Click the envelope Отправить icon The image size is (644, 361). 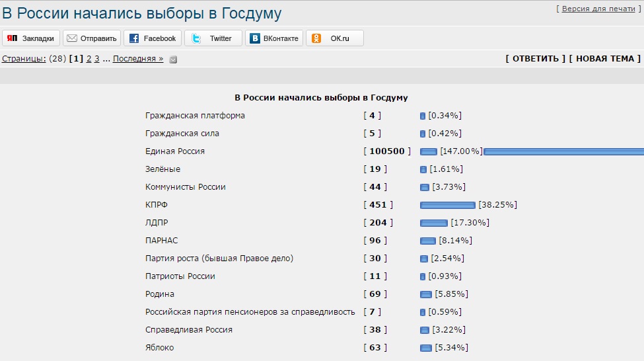(x=72, y=38)
